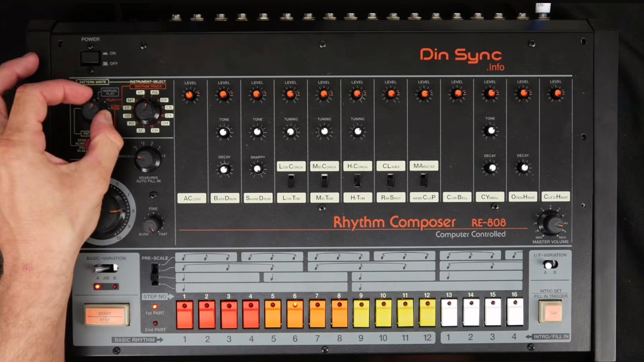Flip the I/F-VARIATION A/B switch
This screenshot has width=644, height=362.
click(x=550, y=264)
